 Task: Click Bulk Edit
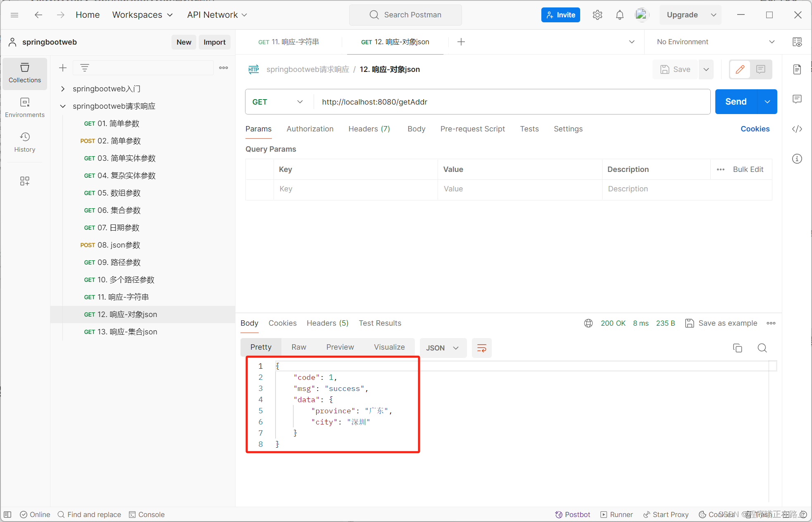tap(748, 169)
